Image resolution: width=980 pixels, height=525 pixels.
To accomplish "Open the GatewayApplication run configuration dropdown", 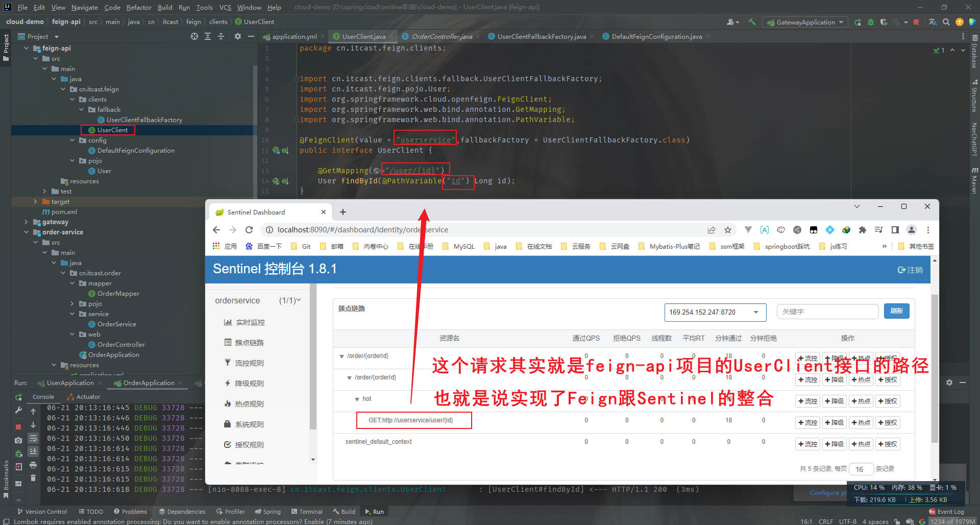I will (x=805, y=22).
